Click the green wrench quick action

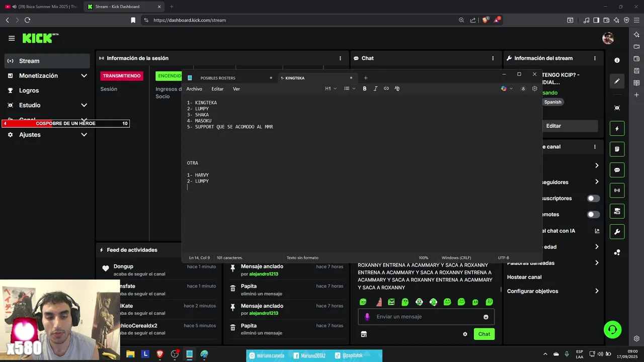(617, 232)
